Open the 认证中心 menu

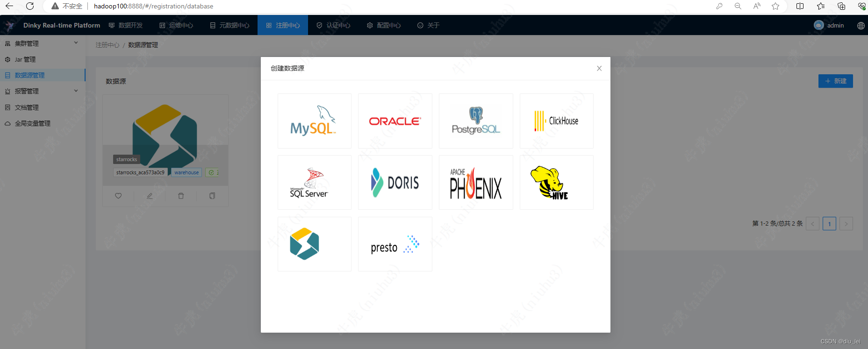click(x=333, y=25)
